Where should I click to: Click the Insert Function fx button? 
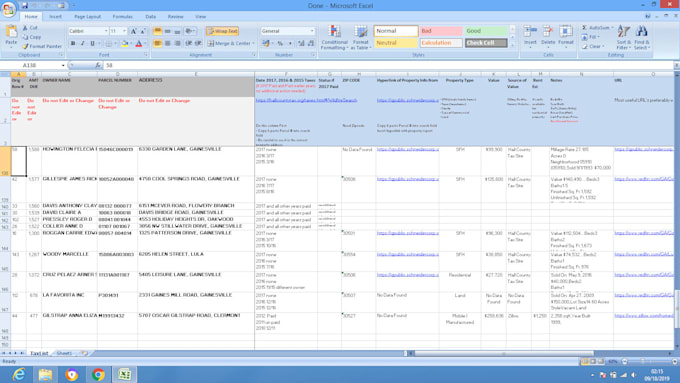point(98,65)
